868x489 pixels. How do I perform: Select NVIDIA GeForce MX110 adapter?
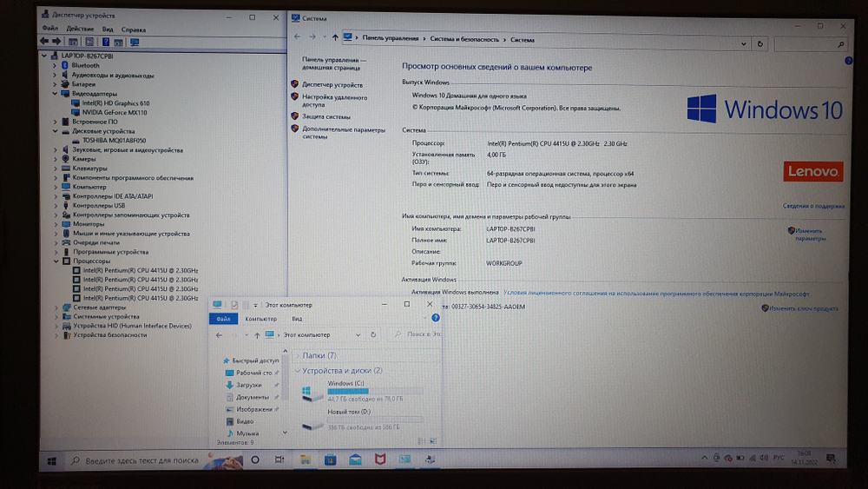115,112
